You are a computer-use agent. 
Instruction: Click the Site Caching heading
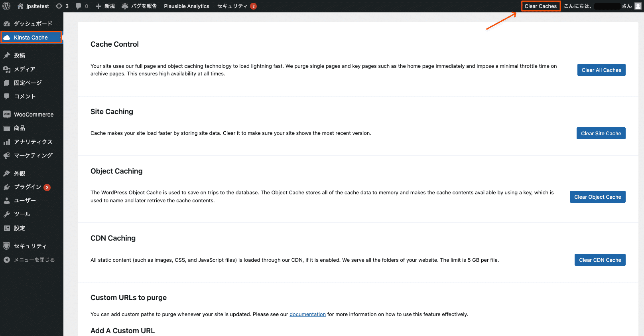tap(112, 112)
